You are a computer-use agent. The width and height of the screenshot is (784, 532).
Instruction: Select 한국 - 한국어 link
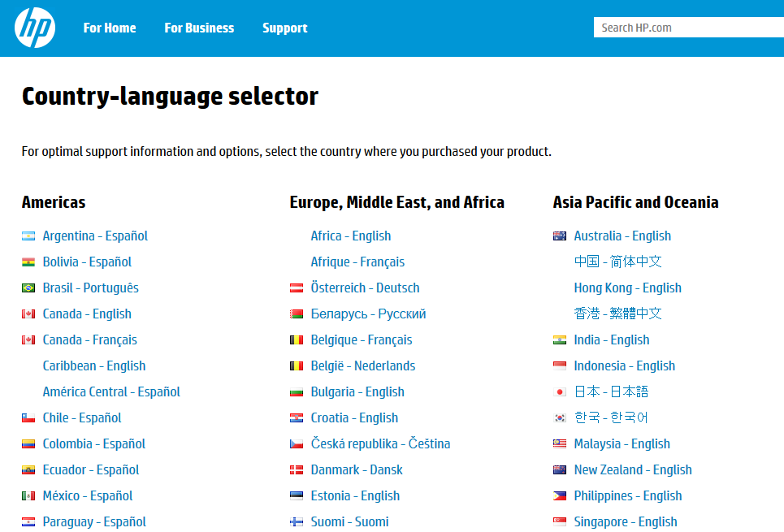pyautogui.click(x=611, y=418)
